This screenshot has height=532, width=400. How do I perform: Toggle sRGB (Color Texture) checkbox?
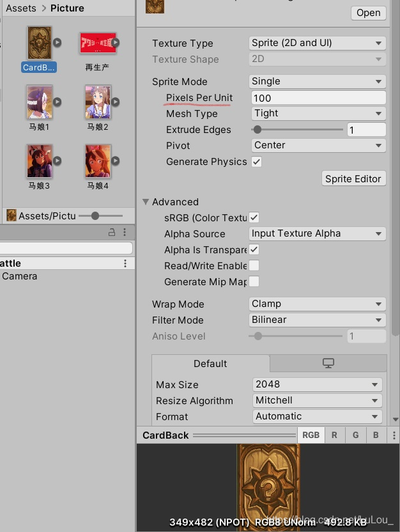coord(254,217)
